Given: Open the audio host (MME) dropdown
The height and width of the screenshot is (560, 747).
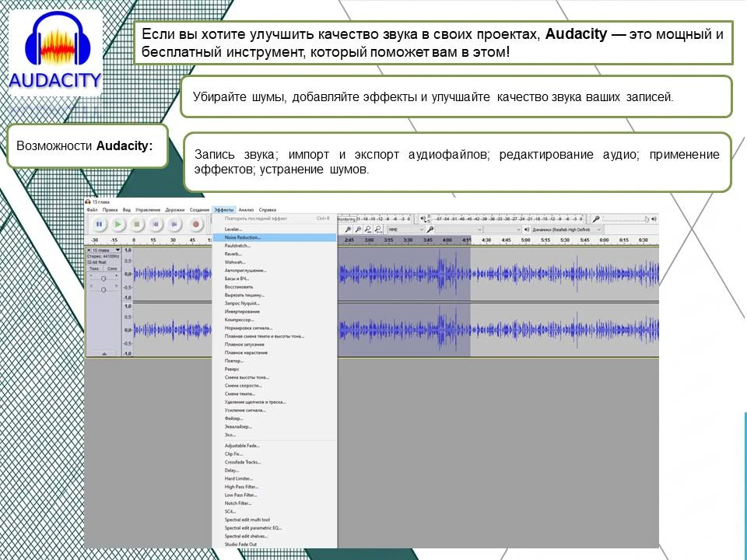Looking at the screenshot, I should coord(405,229).
